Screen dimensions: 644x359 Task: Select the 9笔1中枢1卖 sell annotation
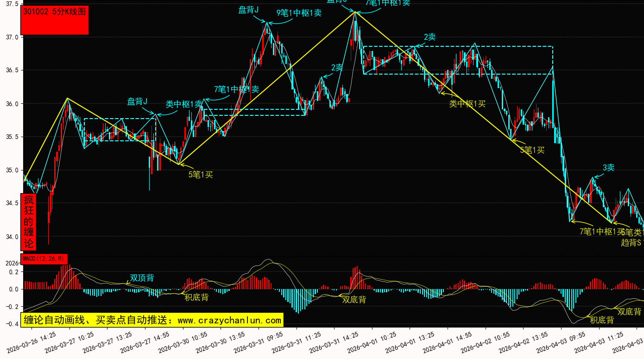pyautogui.click(x=299, y=13)
